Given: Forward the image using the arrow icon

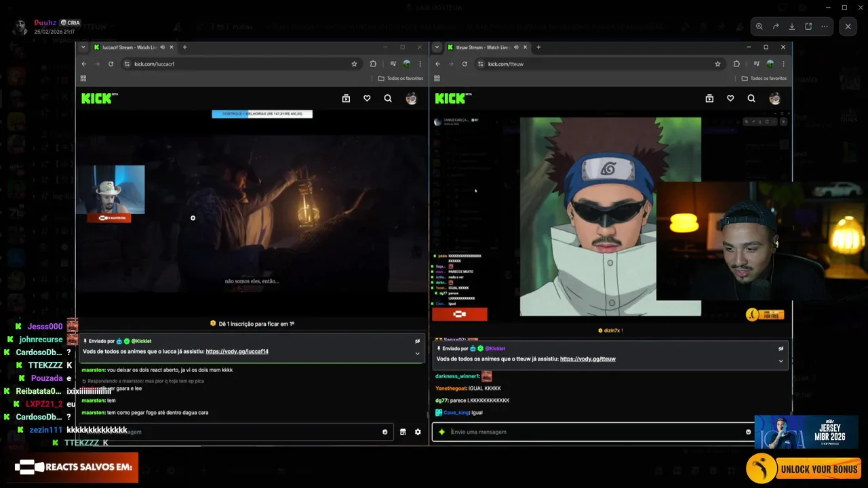Looking at the screenshot, I should [x=776, y=26].
